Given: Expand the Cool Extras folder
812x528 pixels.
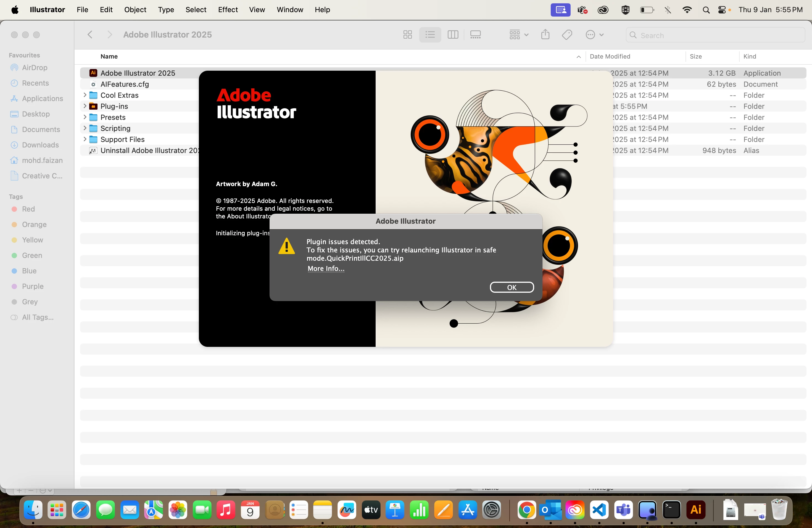Looking at the screenshot, I should (85, 95).
